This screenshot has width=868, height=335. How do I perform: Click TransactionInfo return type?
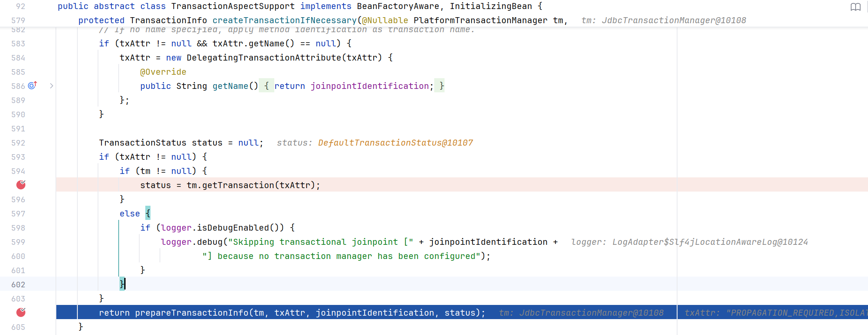click(169, 20)
